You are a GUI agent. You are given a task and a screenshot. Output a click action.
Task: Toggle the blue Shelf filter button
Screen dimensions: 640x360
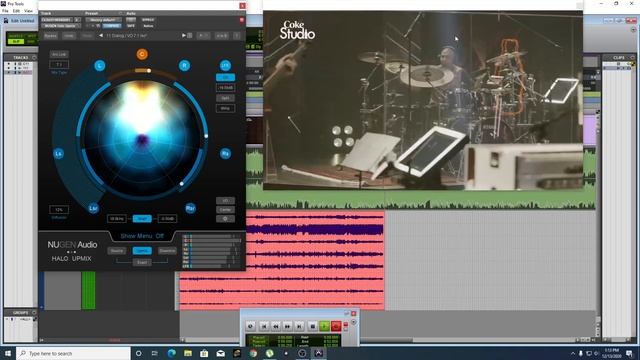pyautogui.click(x=142, y=219)
